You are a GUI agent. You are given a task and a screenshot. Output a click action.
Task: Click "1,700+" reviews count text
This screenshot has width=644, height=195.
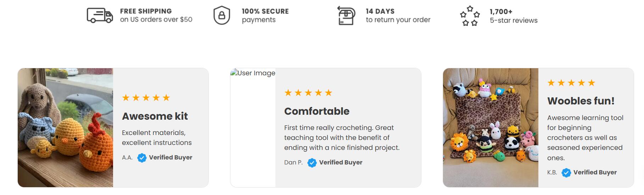[501, 12]
